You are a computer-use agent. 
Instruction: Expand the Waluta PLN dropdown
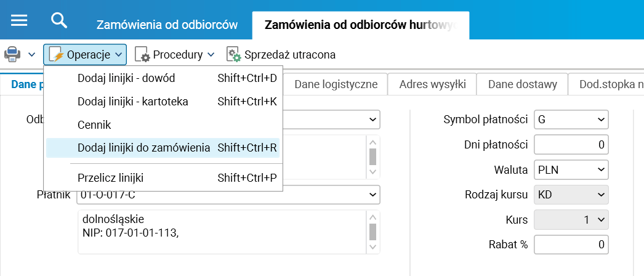tap(571, 169)
